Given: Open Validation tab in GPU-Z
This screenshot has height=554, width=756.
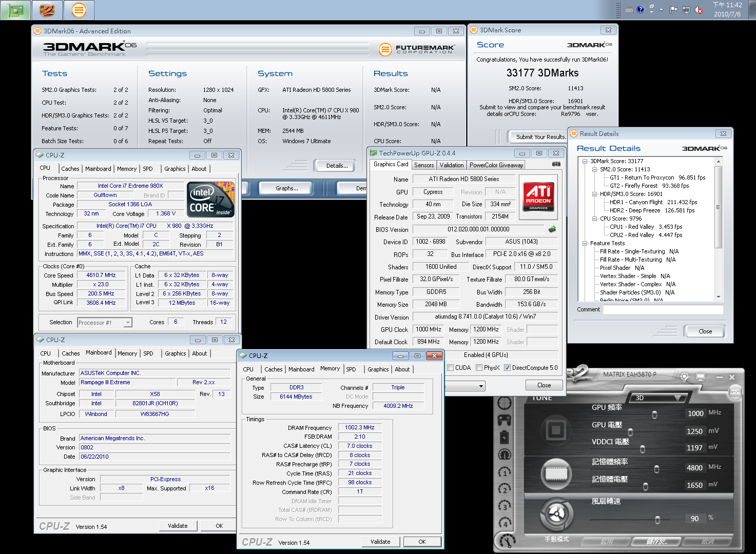Looking at the screenshot, I should (x=452, y=165).
